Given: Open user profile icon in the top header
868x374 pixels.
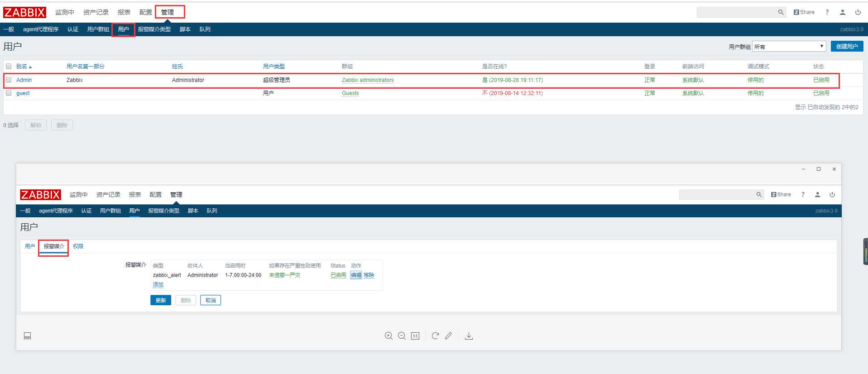Looking at the screenshot, I should (x=842, y=12).
